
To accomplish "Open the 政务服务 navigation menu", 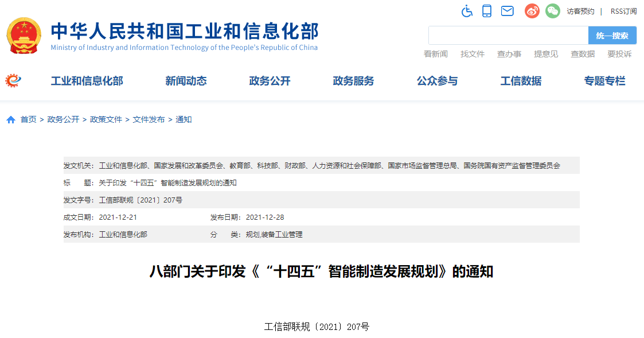I will coord(353,81).
